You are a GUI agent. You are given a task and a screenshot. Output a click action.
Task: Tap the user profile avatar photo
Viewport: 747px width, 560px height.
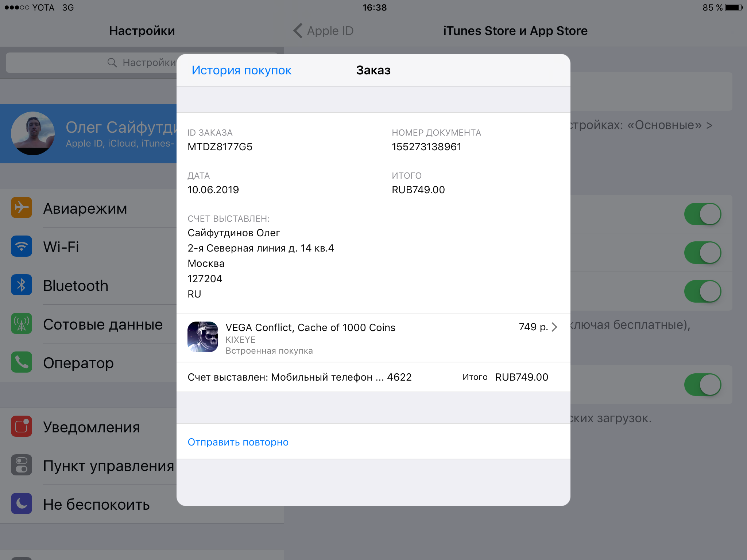[x=33, y=133]
